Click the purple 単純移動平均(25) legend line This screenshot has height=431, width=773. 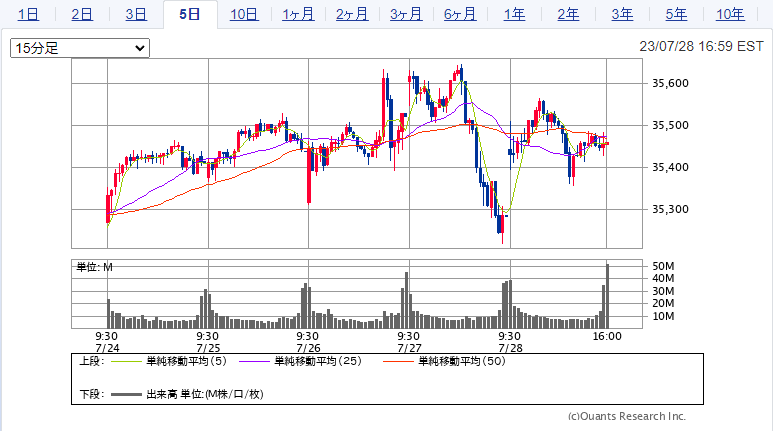coord(254,361)
